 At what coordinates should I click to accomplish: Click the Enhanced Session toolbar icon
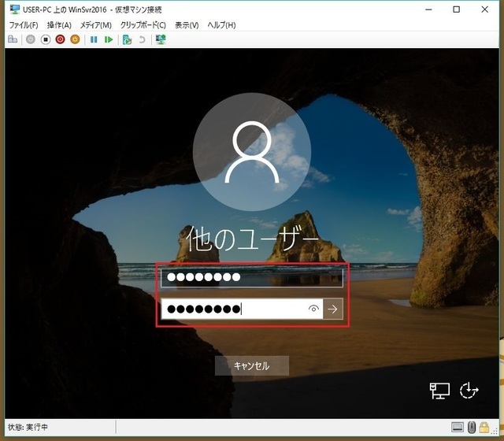click(161, 39)
